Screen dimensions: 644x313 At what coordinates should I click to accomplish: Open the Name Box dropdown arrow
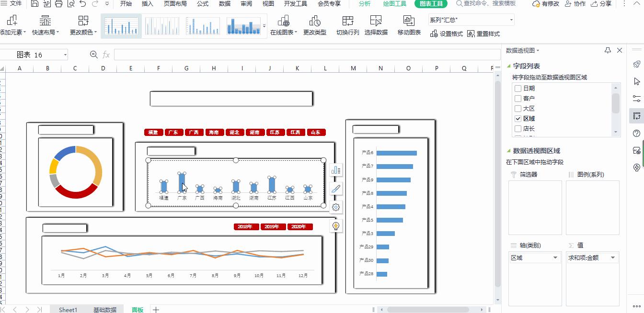tap(65, 55)
